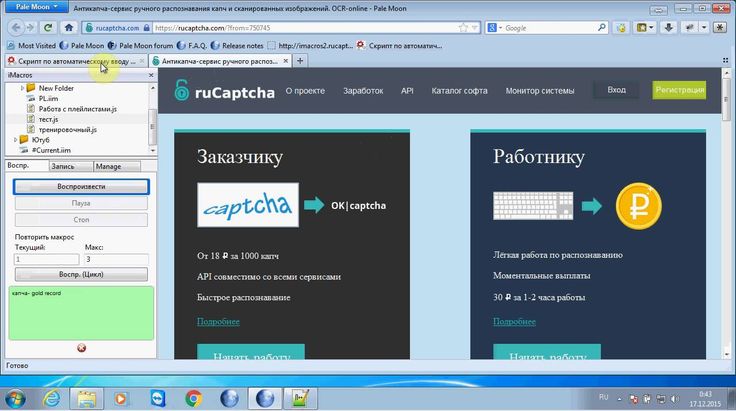This screenshot has height=411, width=736.
Task: Close the iMacros sidebar panel
Action: (x=151, y=75)
